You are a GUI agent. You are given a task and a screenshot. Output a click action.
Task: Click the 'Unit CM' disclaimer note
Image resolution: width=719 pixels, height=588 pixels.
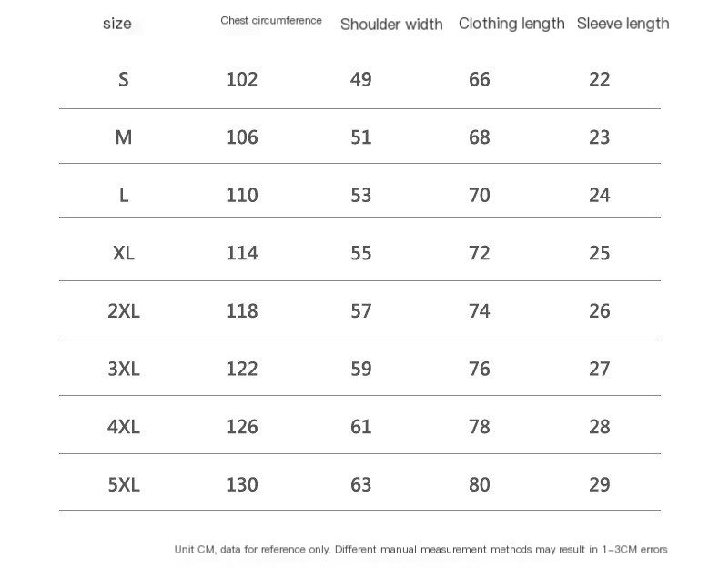(x=421, y=549)
